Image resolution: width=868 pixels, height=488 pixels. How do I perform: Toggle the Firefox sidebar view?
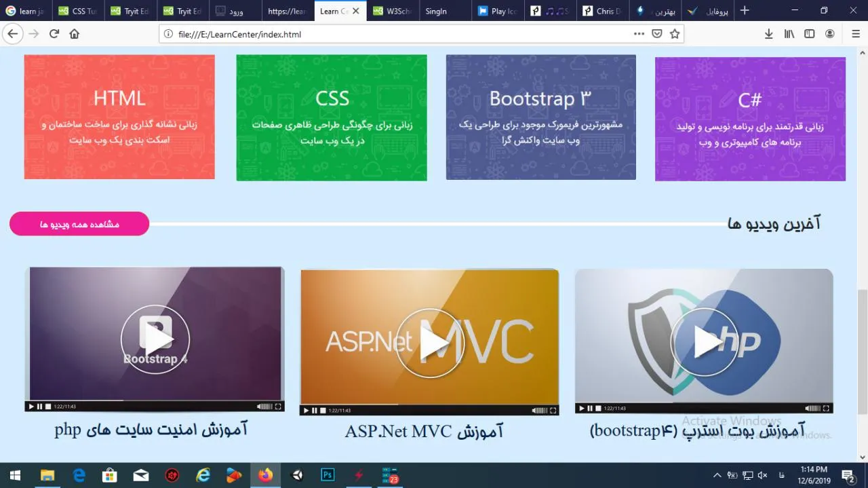809,34
